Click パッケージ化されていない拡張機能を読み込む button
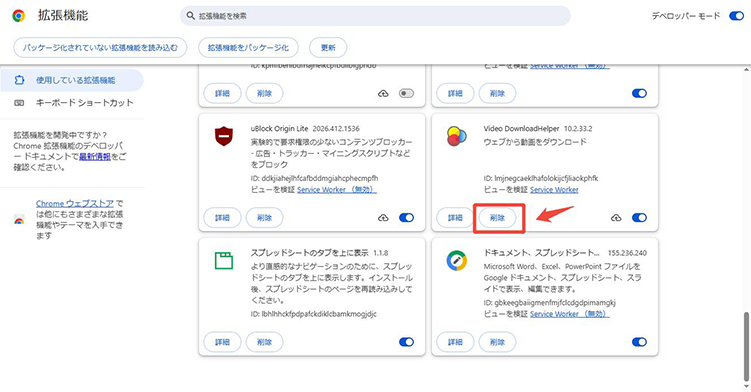The width and height of the screenshot is (751, 392). (x=100, y=47)
